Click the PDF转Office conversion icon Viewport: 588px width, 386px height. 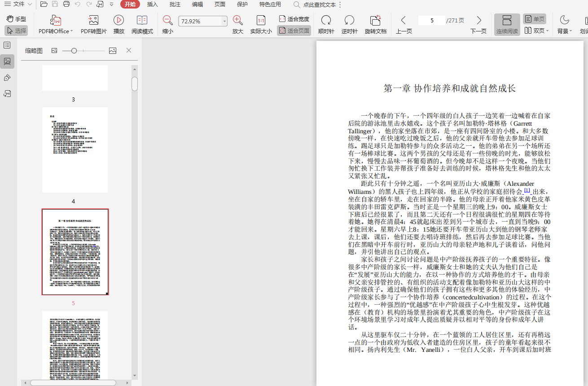[x=56, y=21]
